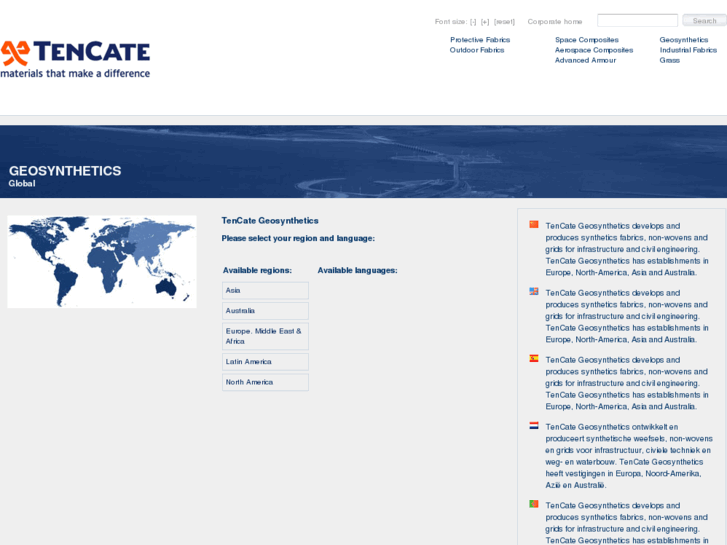Select the Latin America region
Screen dimensions: 727x545
pos(265,362)
